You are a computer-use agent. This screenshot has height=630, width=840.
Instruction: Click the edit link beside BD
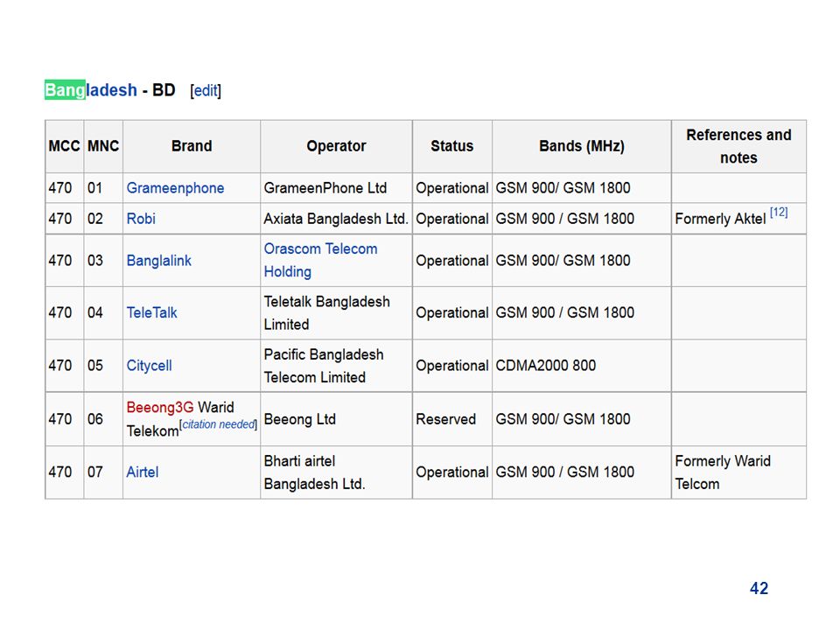tap(206, 90)
